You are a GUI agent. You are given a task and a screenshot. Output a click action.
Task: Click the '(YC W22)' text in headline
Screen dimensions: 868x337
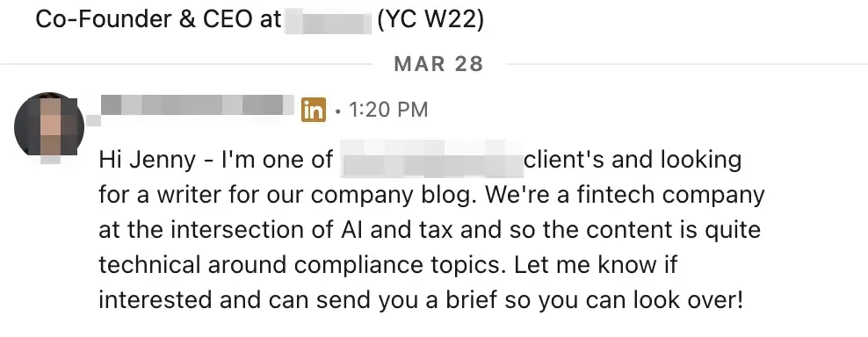pyautogui.click(x=430, y=21)
